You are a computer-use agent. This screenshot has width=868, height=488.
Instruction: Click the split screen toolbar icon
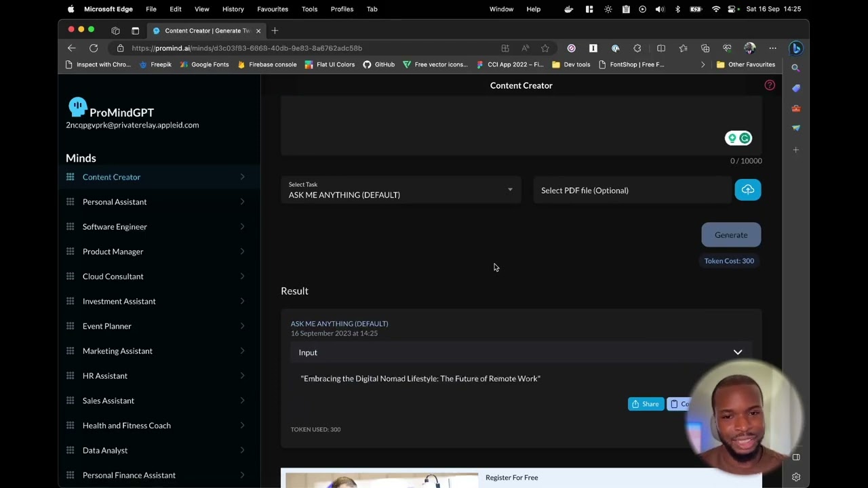[x=661, y=48]
